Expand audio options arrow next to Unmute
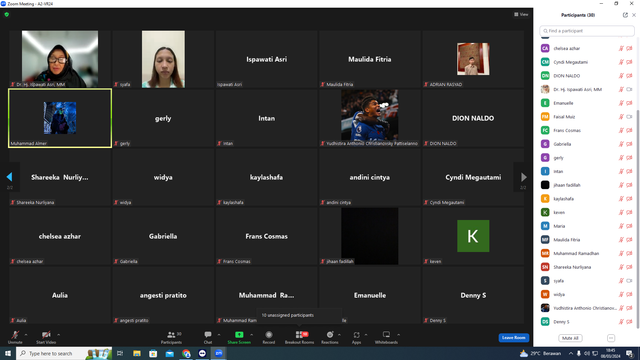The height and width of the screenshot is (360, 640). tap(26, 335)
